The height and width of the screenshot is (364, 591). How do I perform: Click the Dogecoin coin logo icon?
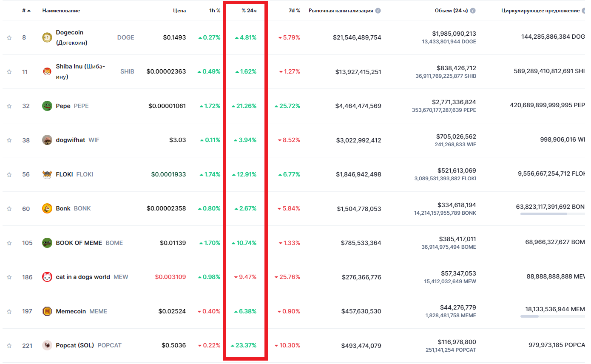click(x=47, y=37)
